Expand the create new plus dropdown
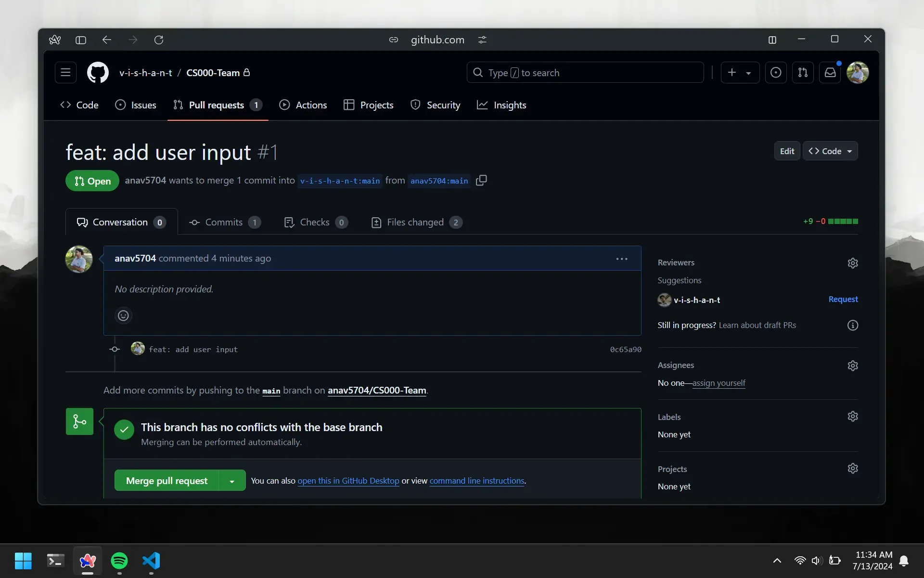Image resolution: width=924 pixels, height=578 pixels. (x=740, y=72)
